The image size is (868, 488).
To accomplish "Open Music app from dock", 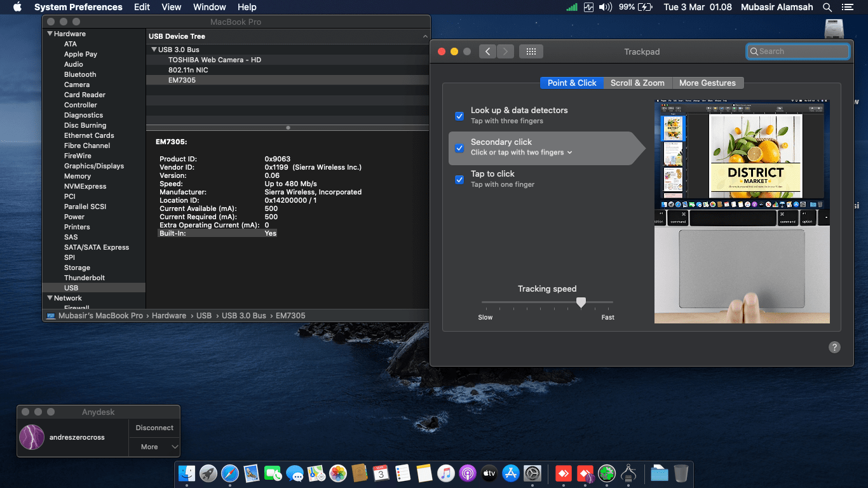I will (x=445, y=473).
